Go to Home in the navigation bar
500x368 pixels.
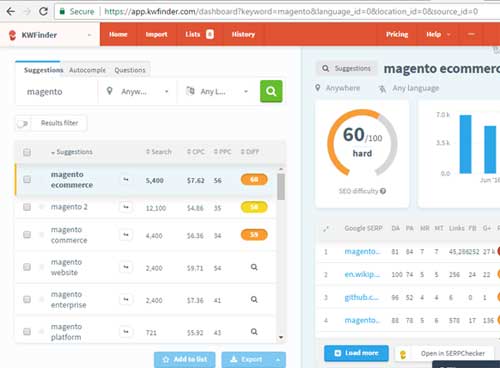coord(118,34)
